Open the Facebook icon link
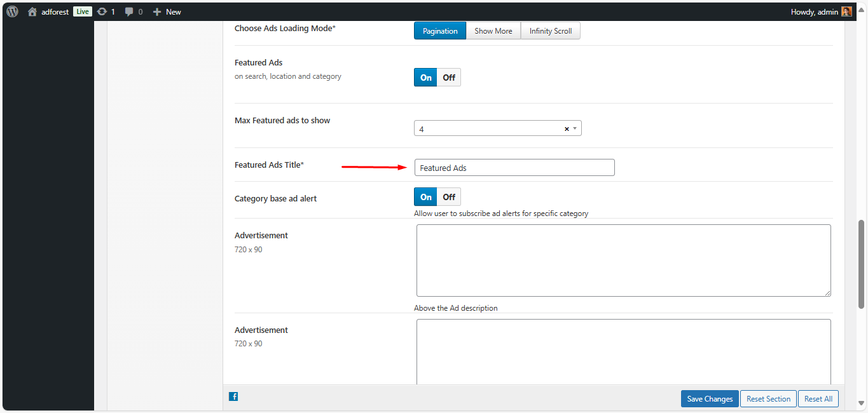 pyautogui.click(x=233, y=396)
